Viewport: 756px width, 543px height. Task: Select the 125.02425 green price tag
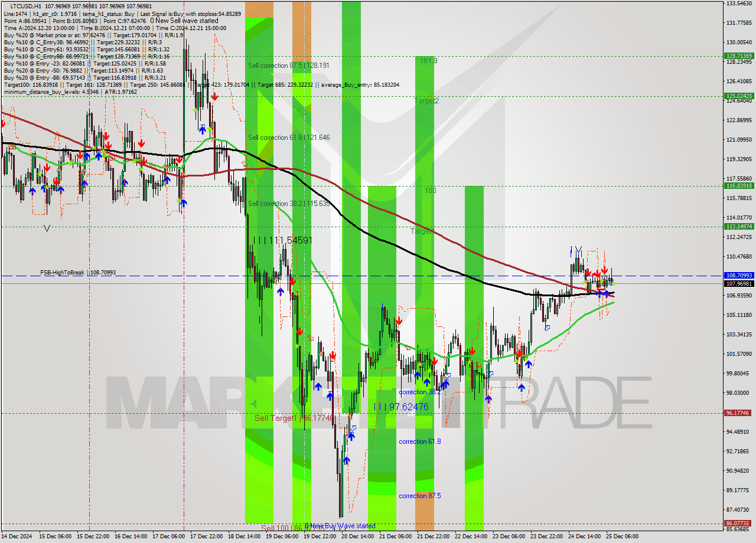point(739,96)
